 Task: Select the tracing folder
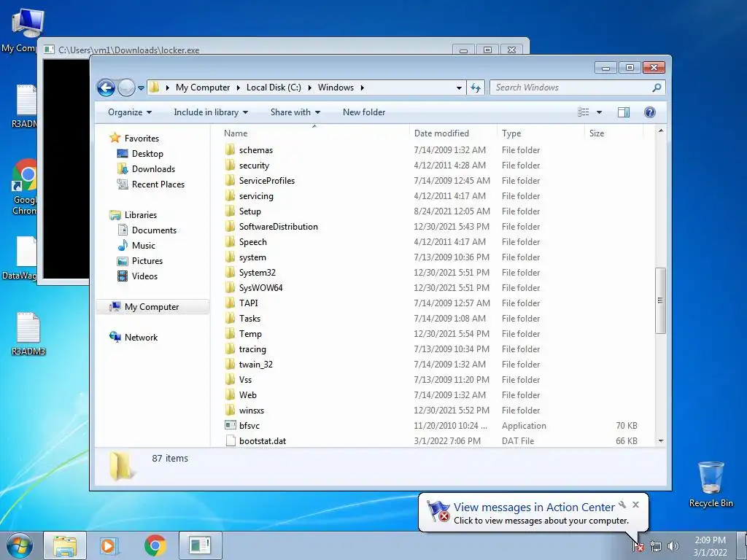(252, 349)
